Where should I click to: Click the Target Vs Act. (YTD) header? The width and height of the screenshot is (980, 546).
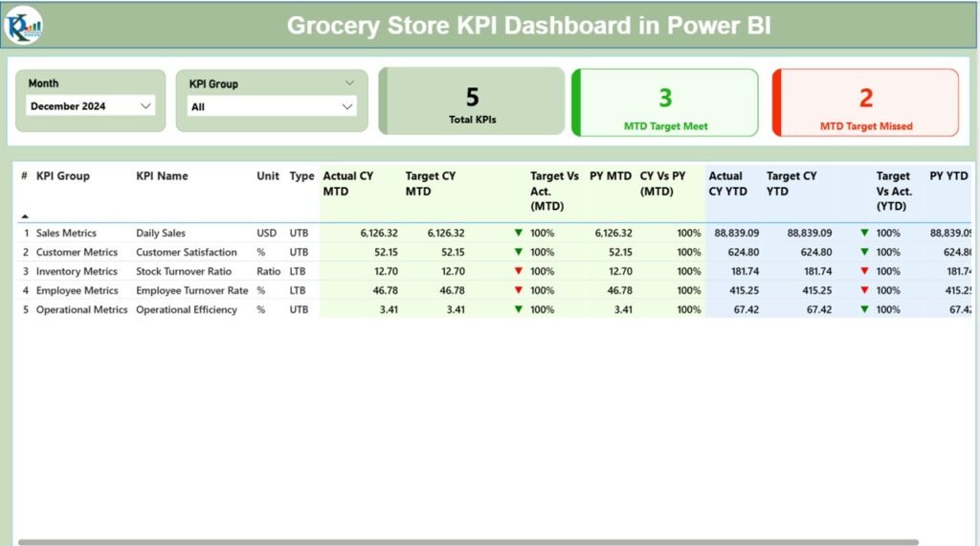(x=894, y=192)
